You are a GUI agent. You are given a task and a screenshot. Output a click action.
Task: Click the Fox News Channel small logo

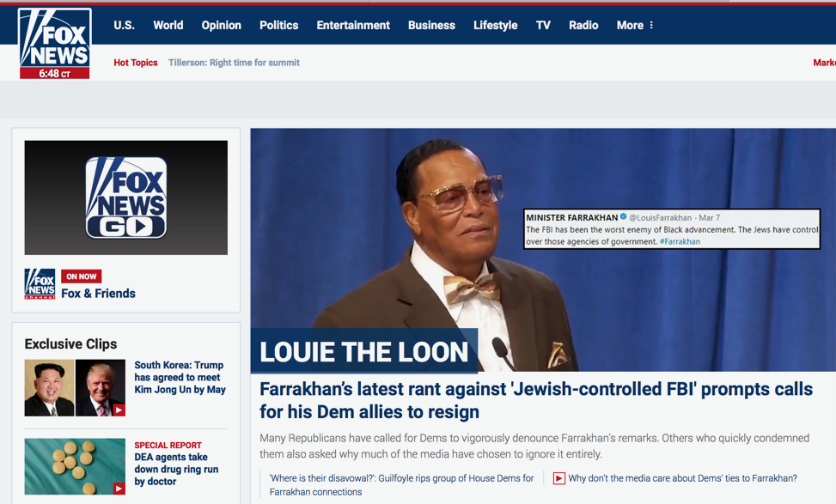pyautogui.click(x=40, y=284)
